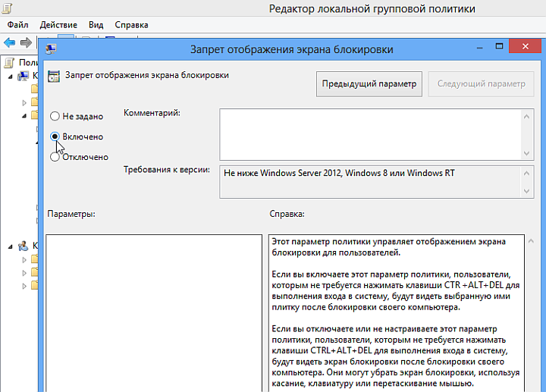Open the "Файл" menu
The width and height of the screenshot is (546, 392).
17,25
